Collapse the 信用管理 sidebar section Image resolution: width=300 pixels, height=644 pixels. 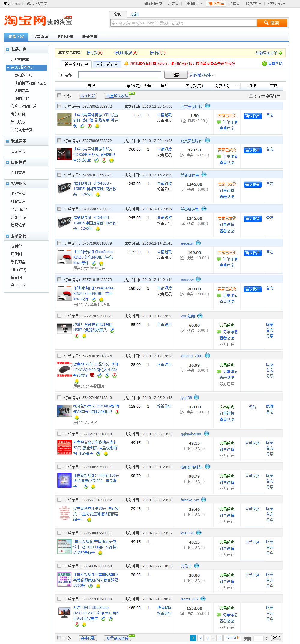click(7, 162)
